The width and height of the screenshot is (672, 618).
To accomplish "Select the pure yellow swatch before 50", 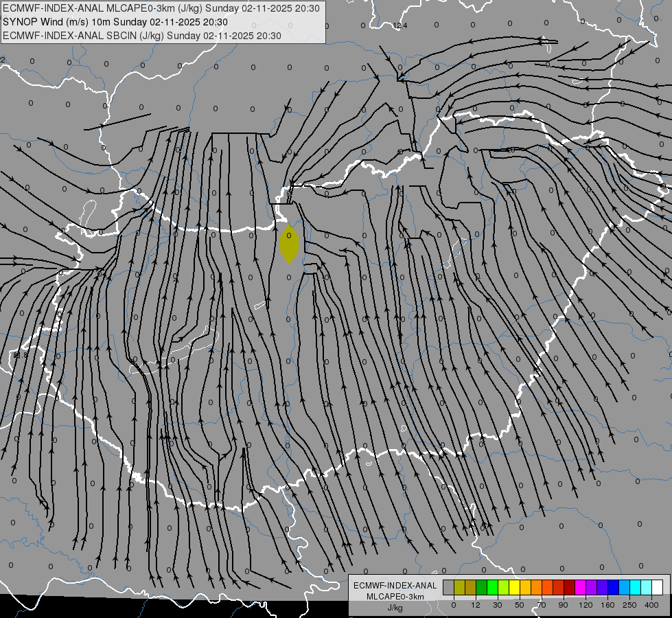I will point(514,587).
